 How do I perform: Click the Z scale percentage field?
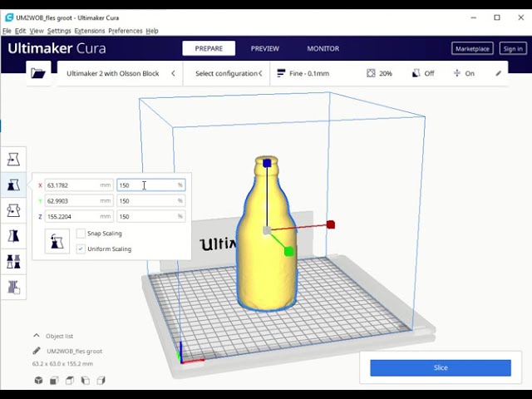point(151,216)
